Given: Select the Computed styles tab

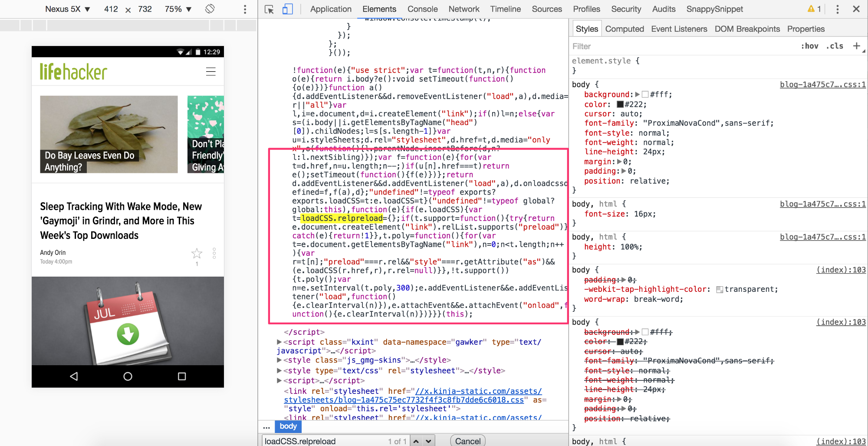Looking at the screenshot, I should tap(625, 29).
